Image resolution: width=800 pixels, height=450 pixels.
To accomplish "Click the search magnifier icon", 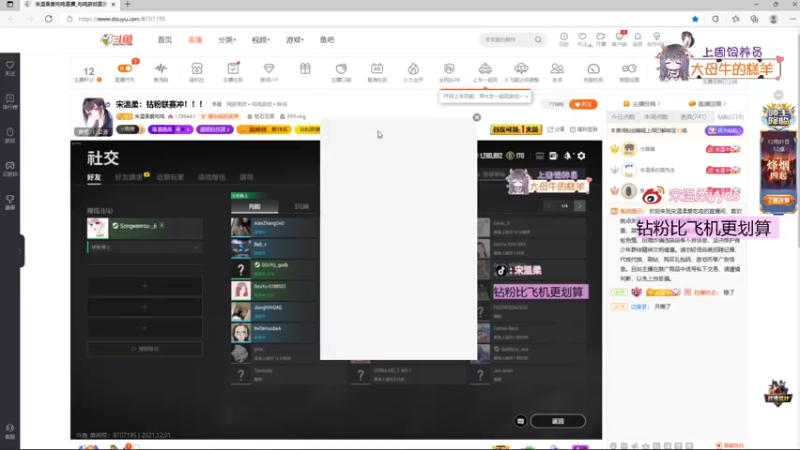I will (538, 40).
